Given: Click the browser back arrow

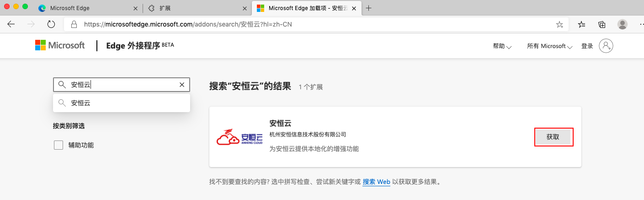Looking at the screenshot, I should (x=11, y=24).
